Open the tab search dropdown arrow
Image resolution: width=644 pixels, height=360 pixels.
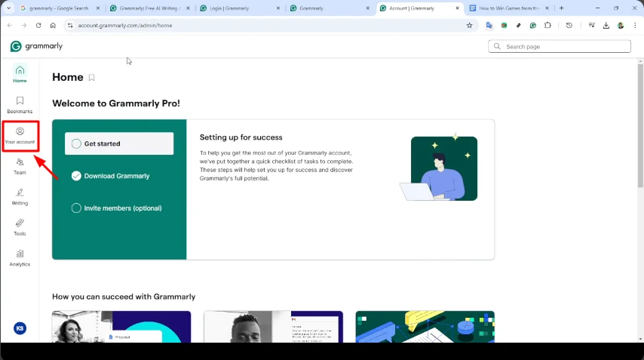pos(8,8)
